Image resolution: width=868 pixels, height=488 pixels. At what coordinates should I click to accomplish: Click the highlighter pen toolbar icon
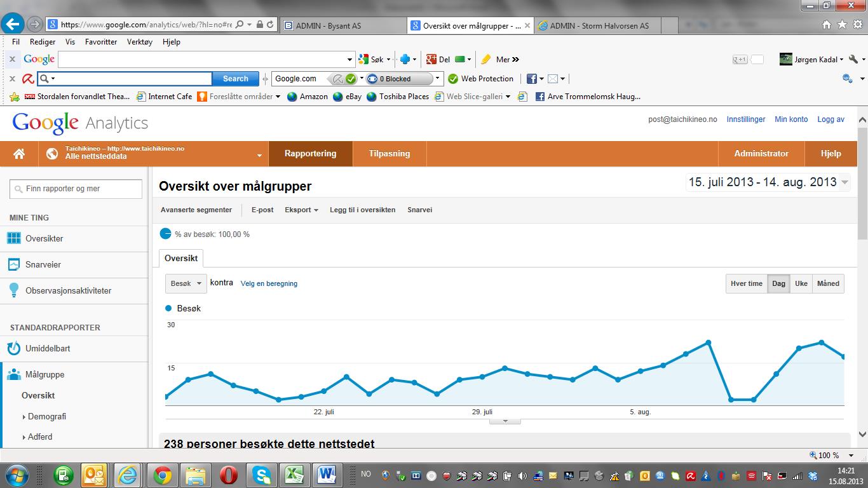coord(486,59)
